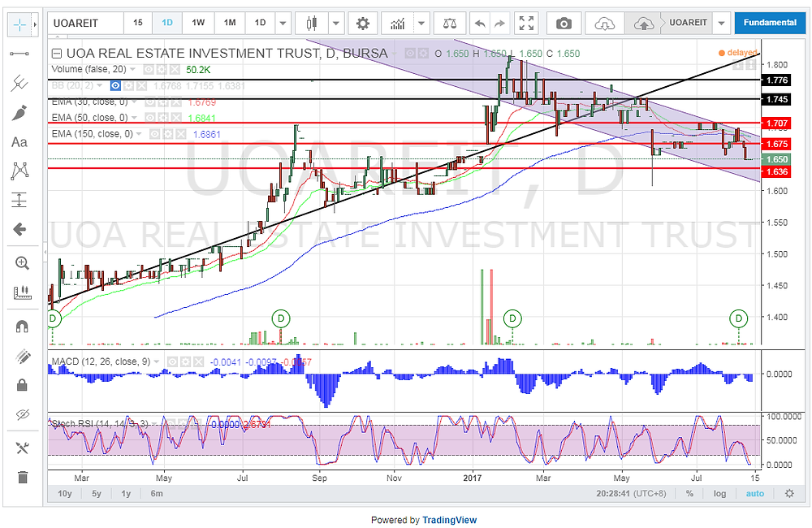Expand the indicators dropdown arrow
This screenshot has width=812, height=528.
point(421,24)
